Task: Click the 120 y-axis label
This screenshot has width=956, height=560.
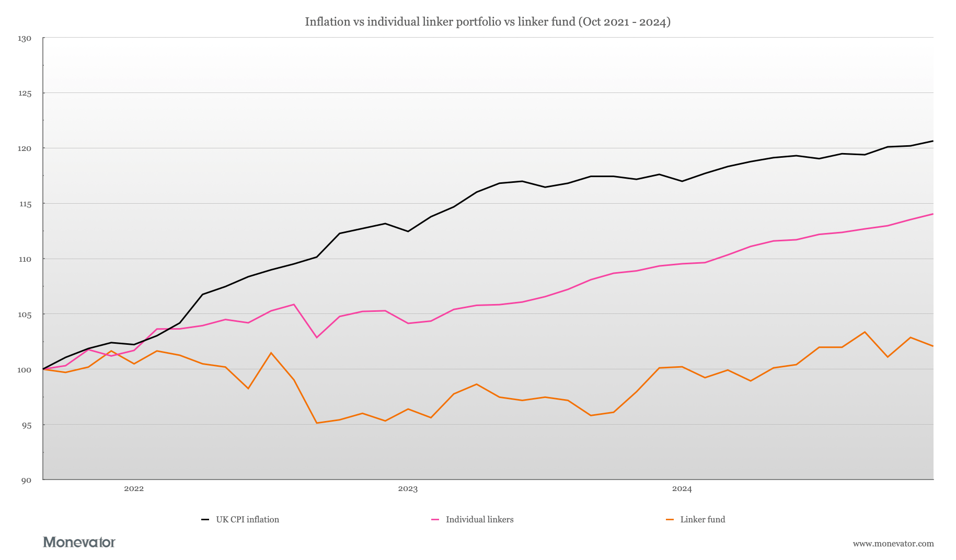Action: pos(25,149)
